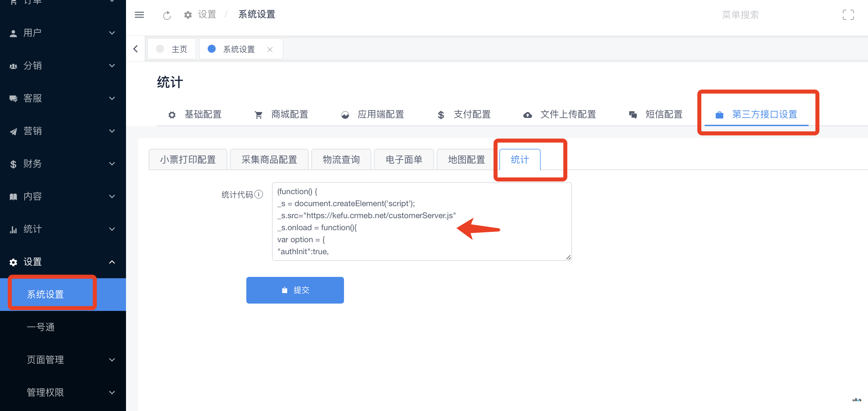Click the 基础配置 gear icon
Viewport: 868px width, 411px height.
(x=172, y=115)
